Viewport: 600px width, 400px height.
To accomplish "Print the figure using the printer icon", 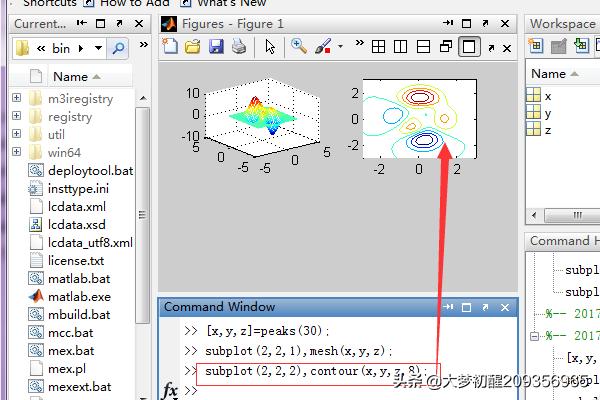I will [x=238, y=46].
